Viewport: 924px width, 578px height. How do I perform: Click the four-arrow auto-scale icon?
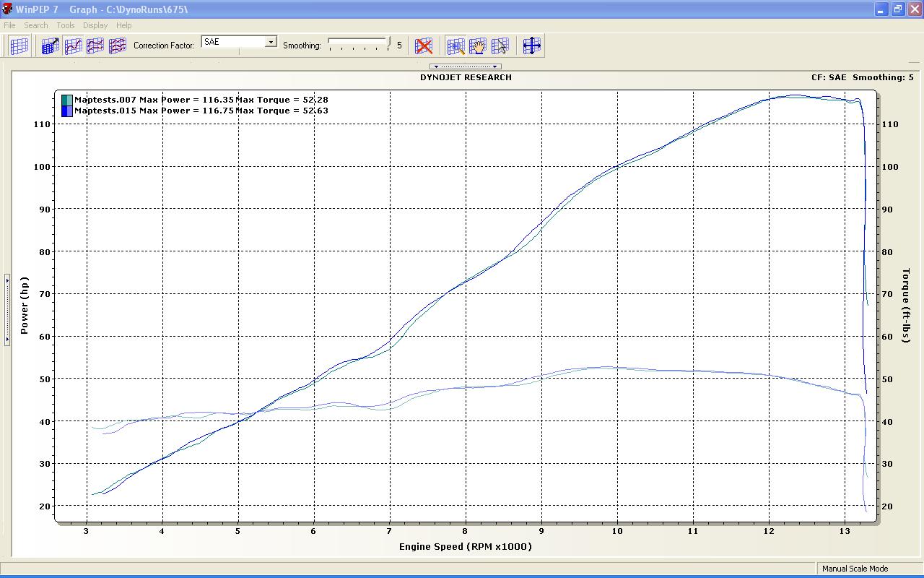coord(532,46)
